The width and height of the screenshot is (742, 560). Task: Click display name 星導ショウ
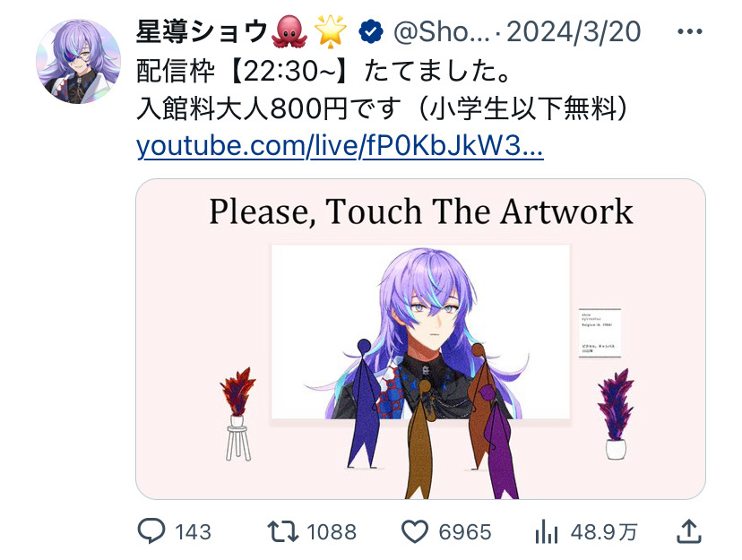202,31
